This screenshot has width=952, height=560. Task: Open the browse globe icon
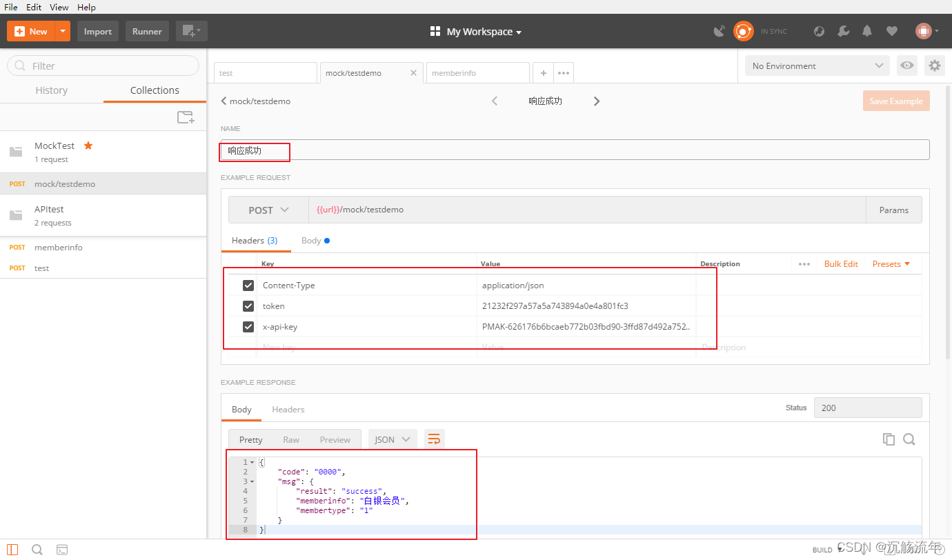click(x=819, y=31)
